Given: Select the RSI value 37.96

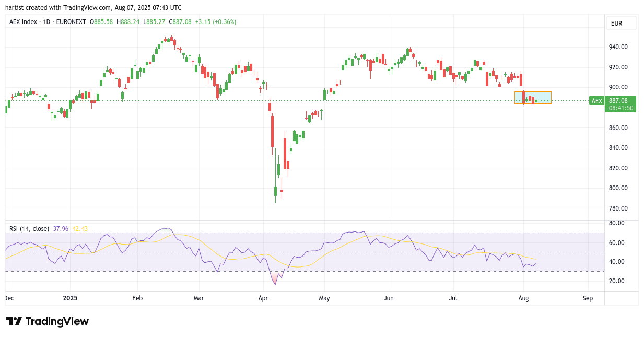Looking at the screenshot, I should (61, 228).
